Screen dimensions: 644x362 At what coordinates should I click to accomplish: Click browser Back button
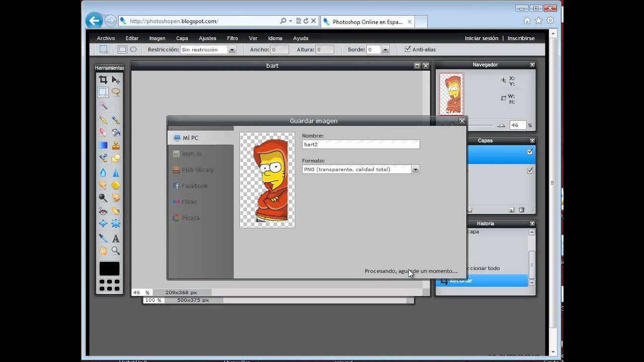pos(94,21)
